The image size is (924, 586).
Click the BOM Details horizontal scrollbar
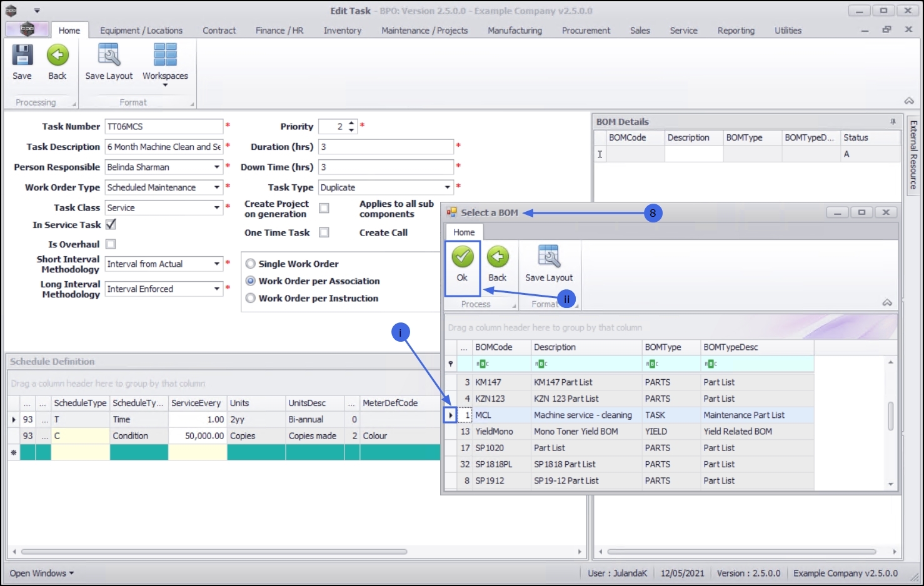(x=741, y=552)
